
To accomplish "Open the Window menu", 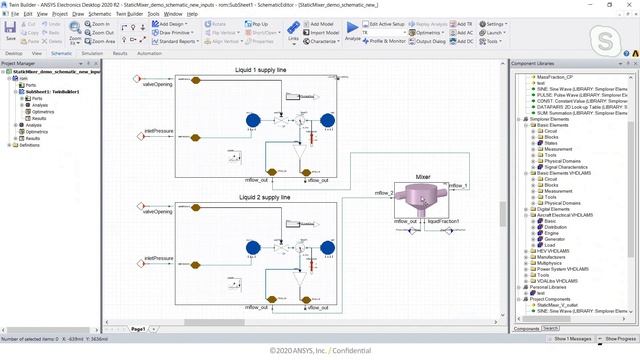I will point(173,14).
